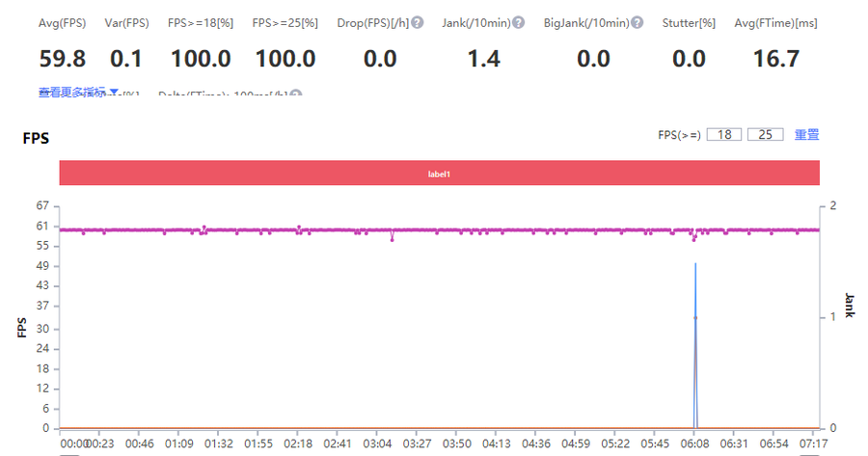The width and height of the screenshot is (868, 456).
Task: Click the help icon beside BigJank(/10min)
Action: point(637,22)
